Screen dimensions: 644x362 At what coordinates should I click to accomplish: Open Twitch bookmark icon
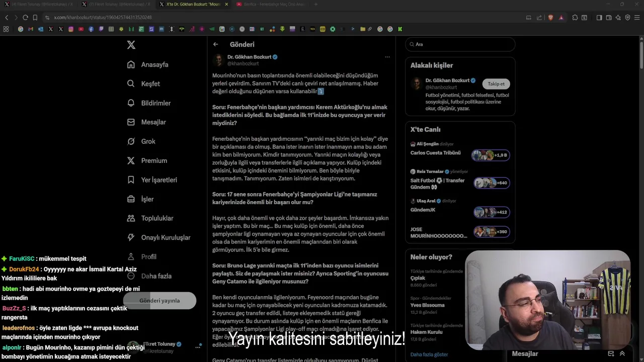tap(101, 29)
